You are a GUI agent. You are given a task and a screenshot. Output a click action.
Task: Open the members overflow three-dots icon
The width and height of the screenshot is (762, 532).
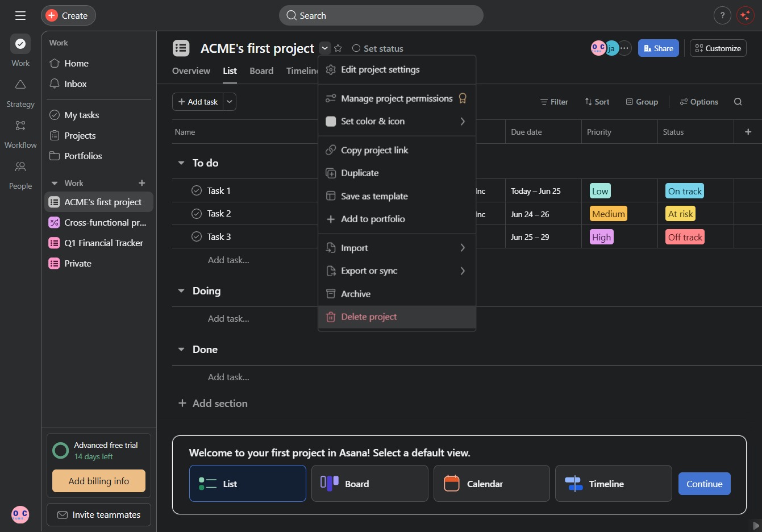tap(624, 48)
